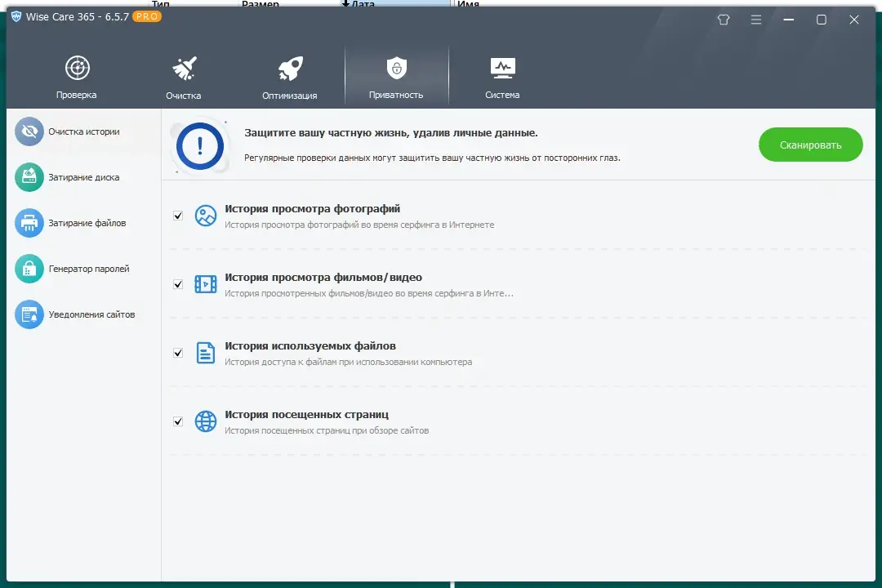Image resolution: width=882 pixels, height=588 pixels.
Task: Click the photo history picture icon
Action: (x=205, y=216)
